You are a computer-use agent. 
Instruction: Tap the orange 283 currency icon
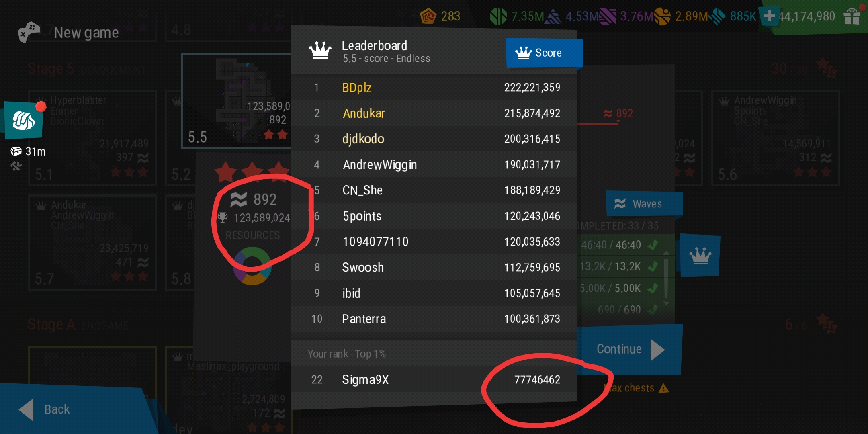click(x=428, y=16)
